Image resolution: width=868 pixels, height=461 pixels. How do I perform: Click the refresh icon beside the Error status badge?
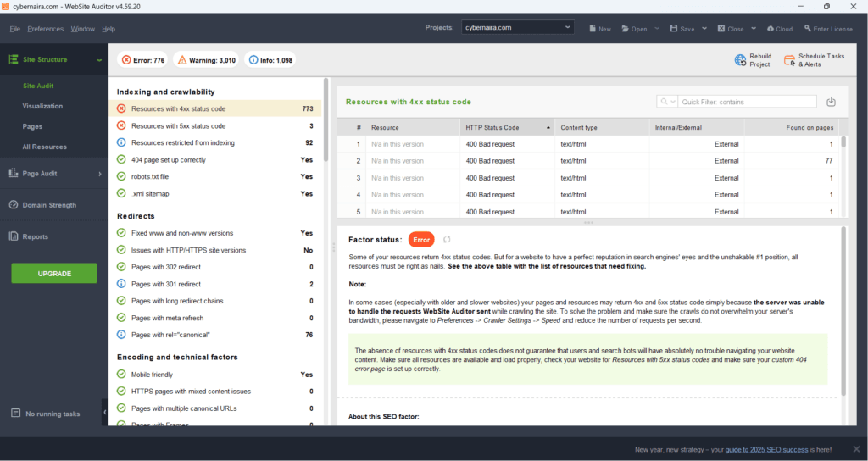(447, 240)
